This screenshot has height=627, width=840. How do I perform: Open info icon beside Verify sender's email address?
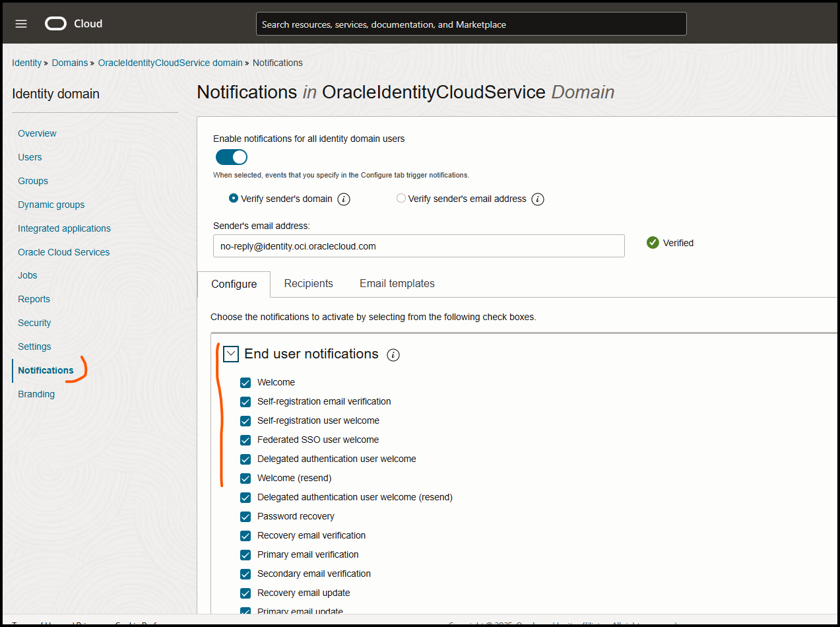(538, 199)
